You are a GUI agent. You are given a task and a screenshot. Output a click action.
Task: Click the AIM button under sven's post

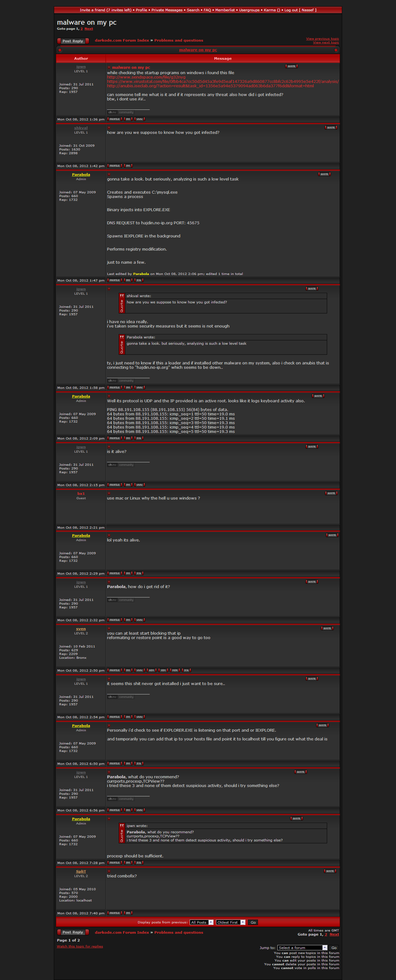click(151, 670)
